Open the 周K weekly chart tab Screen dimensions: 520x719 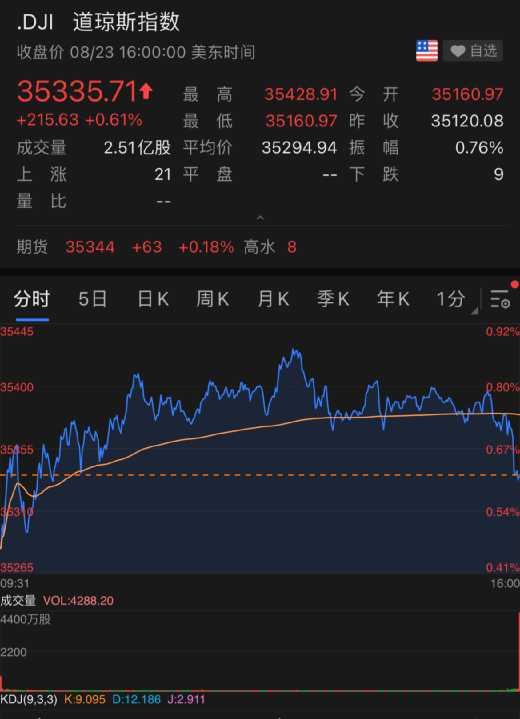[213, 299]
